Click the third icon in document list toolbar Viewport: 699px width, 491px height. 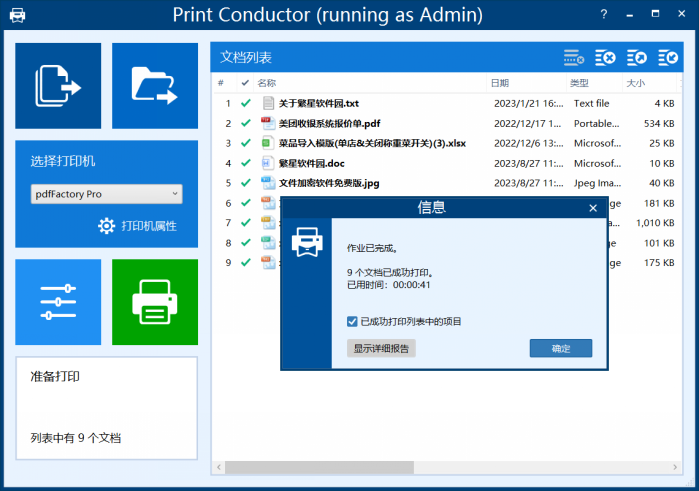click(637, 58)
